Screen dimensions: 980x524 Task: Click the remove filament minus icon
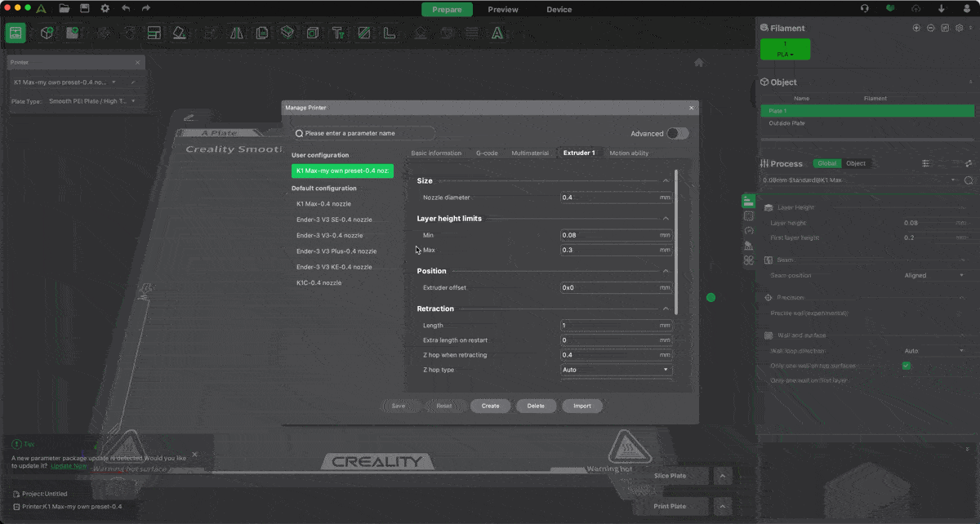point(930,28)
